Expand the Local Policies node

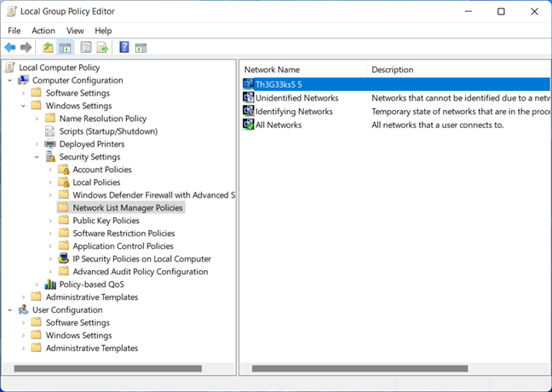[50, 182]
